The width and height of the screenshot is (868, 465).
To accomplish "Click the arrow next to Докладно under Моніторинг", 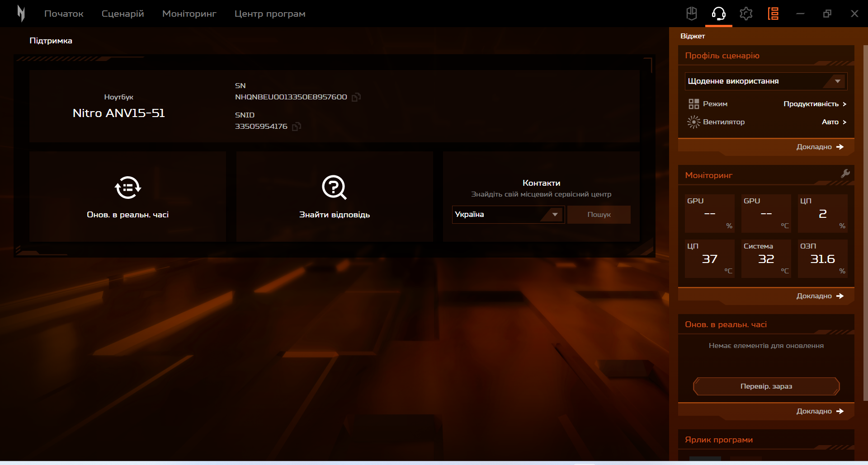I will pos(840,296).
